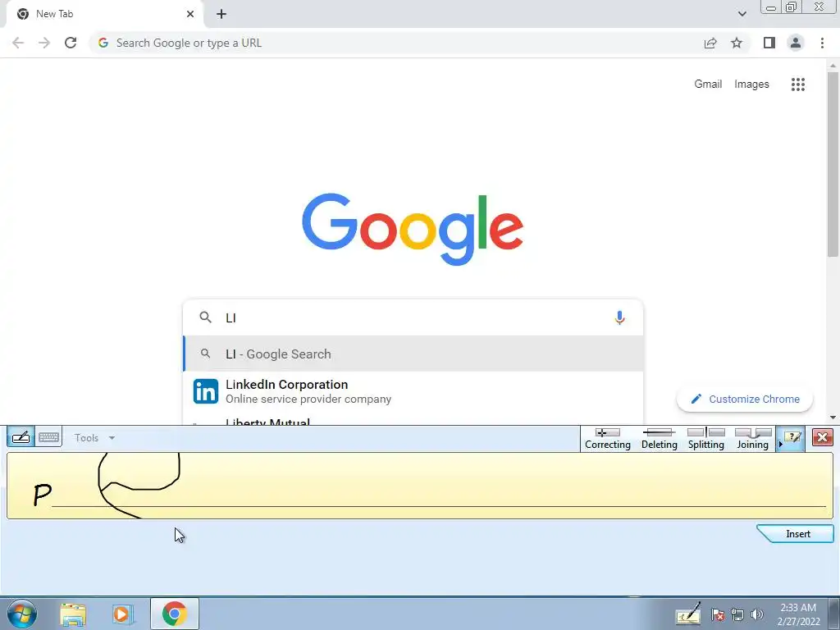Show the Splitting gesture demo
Viewport: 840px width, 630px height.
[x=705, y=439]
